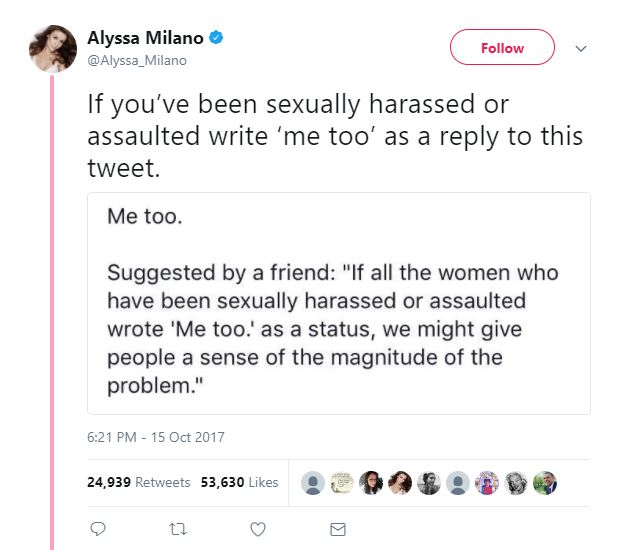This screenshot has width=623, height=550.
Task: Click the blue verified badge
Action: point(215,38)
